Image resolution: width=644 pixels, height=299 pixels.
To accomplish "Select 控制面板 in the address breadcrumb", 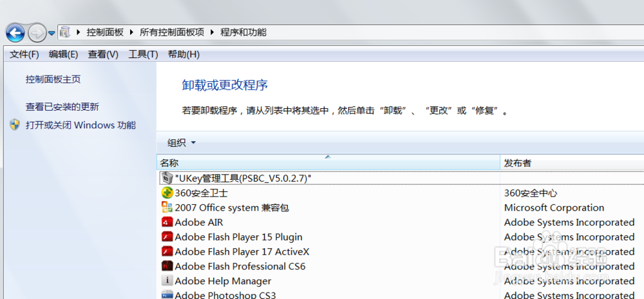I will [x=105, y=32].
